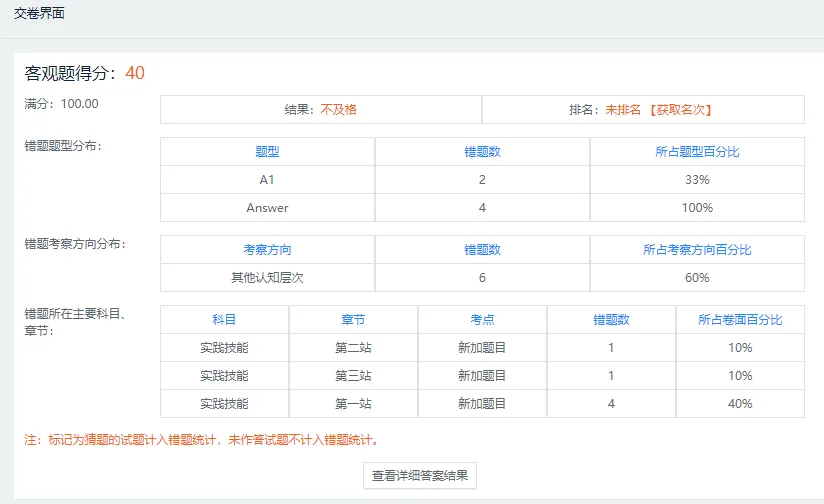Select the 其他认知层次 cell
The height and width of the screenshot is (504, 824).
(x=267, y=277)
